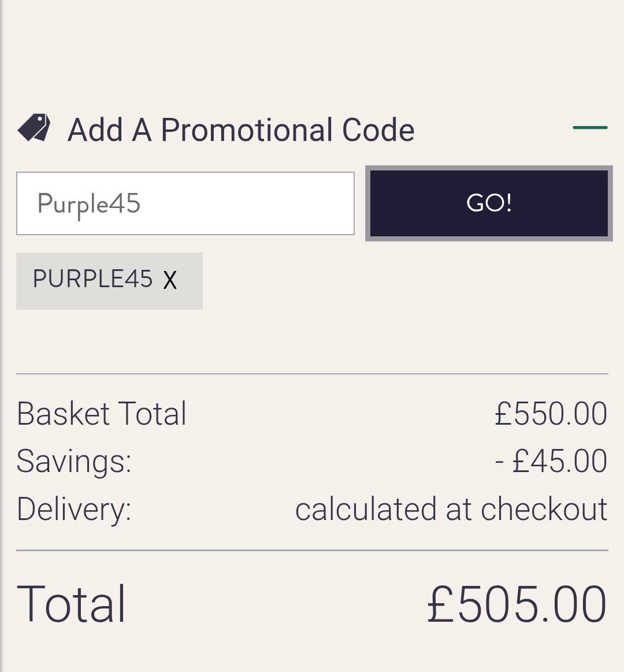Collapse the promotional code section
Viewport: 624px width, 672px height.
pos(589,128)
